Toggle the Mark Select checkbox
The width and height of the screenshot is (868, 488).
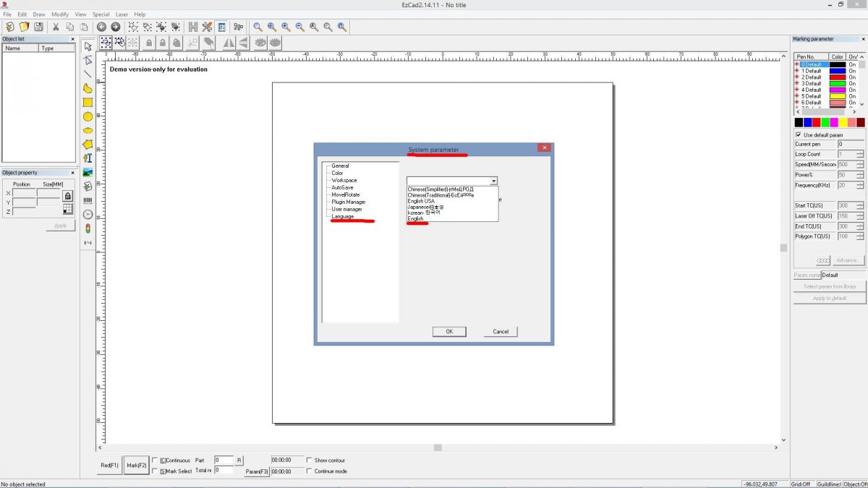click(154, 471)
